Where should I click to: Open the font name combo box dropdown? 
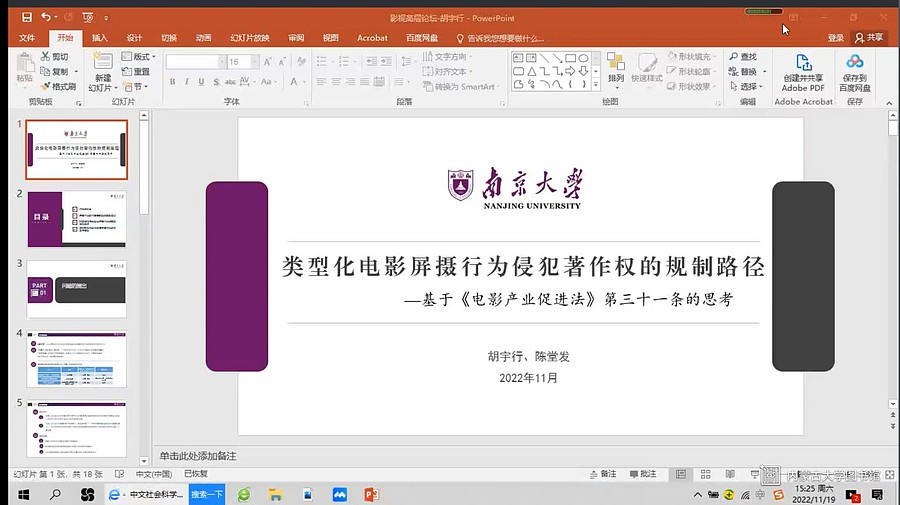[x=222, y=61]
